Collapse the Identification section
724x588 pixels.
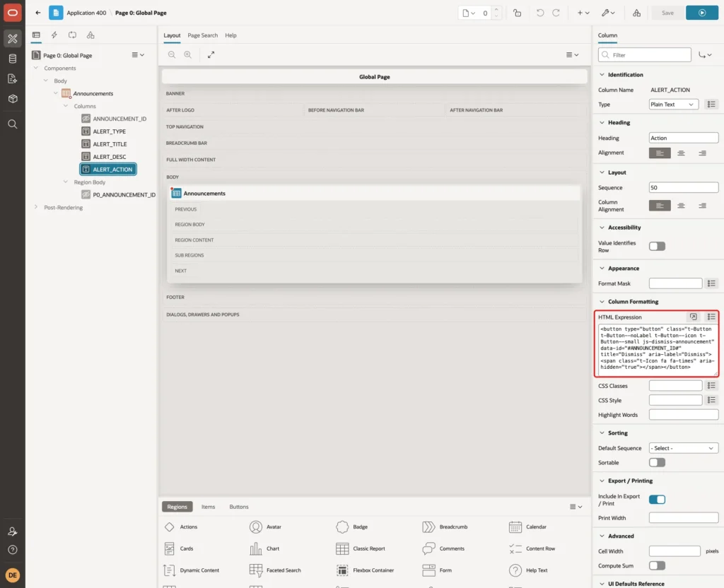point(602,75)
